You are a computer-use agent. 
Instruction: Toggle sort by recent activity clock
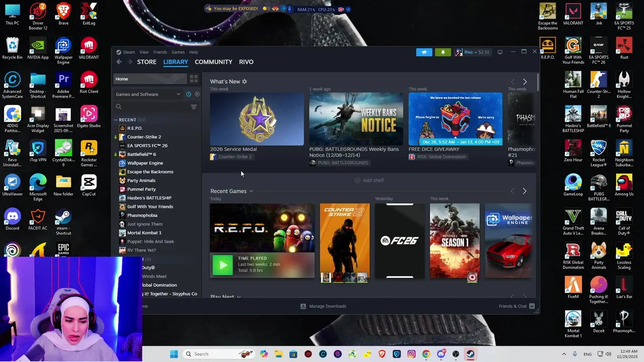(x=189, y=94)
